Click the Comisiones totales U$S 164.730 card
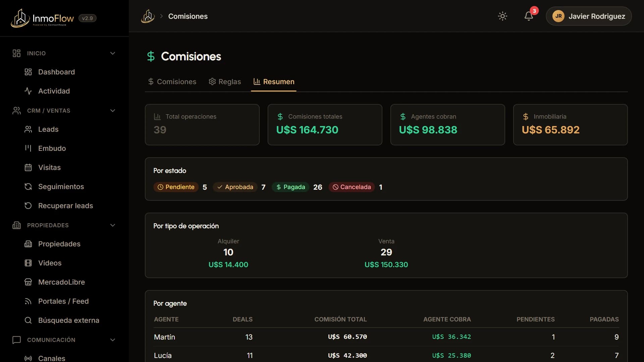Image resolution: width=644 pixels, height=362 pixels. (x=325, y=125)
